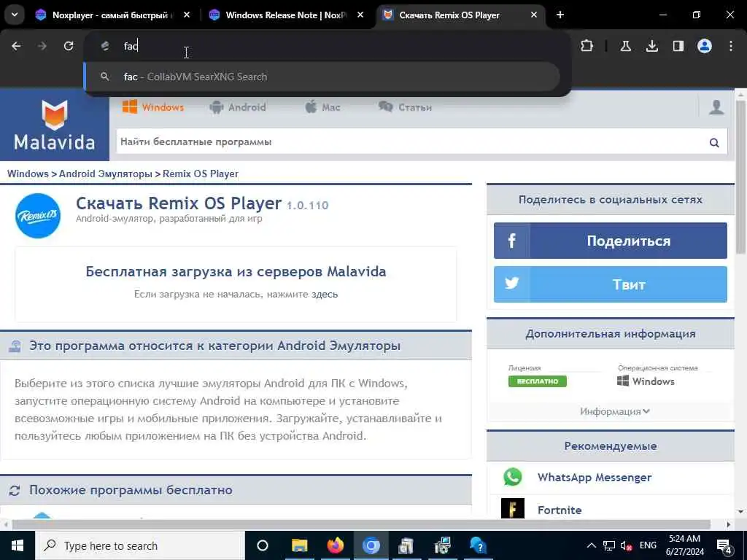Click the Fortnite thumbnail
747x560 pixels.
(513, 508)
